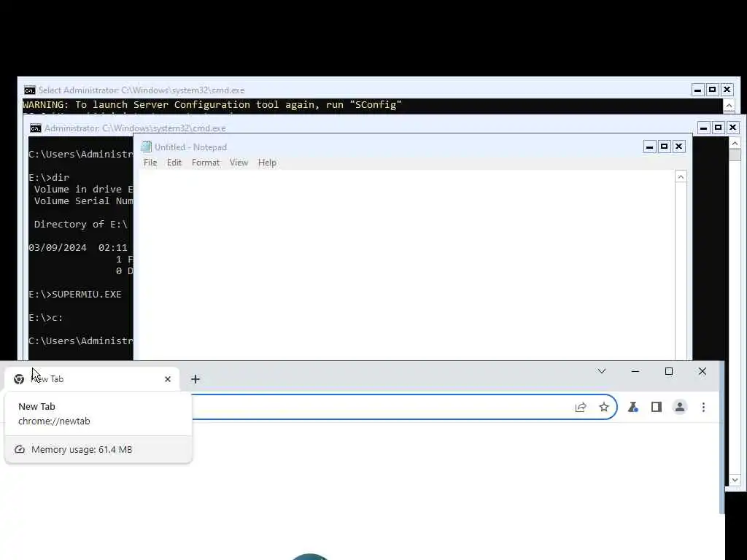
Task: Bookmark this page with the star icon
Action: [x=604, y=407]
